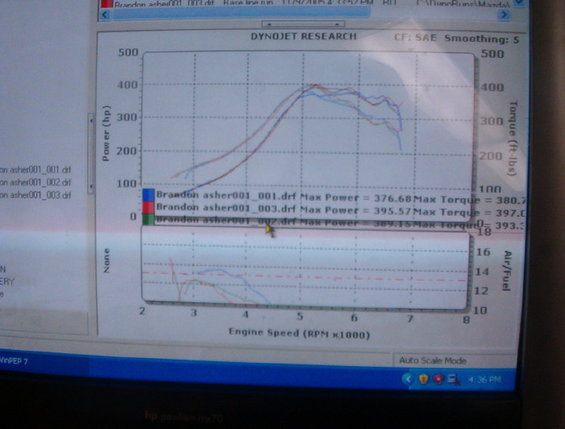
Task: Click the green asher001_002.drf legend swatch
Action: [x=149, y=219]
